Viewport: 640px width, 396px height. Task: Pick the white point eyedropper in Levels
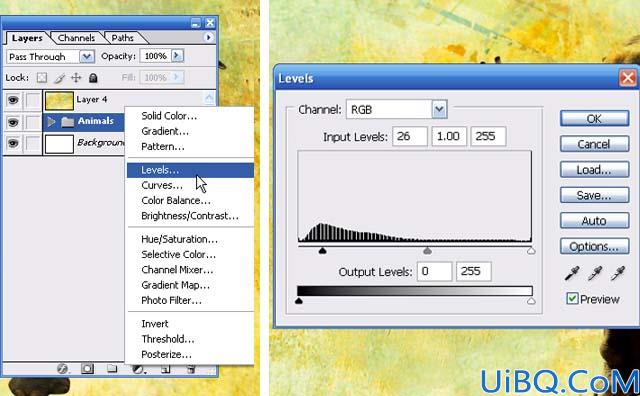pos(618,274)
